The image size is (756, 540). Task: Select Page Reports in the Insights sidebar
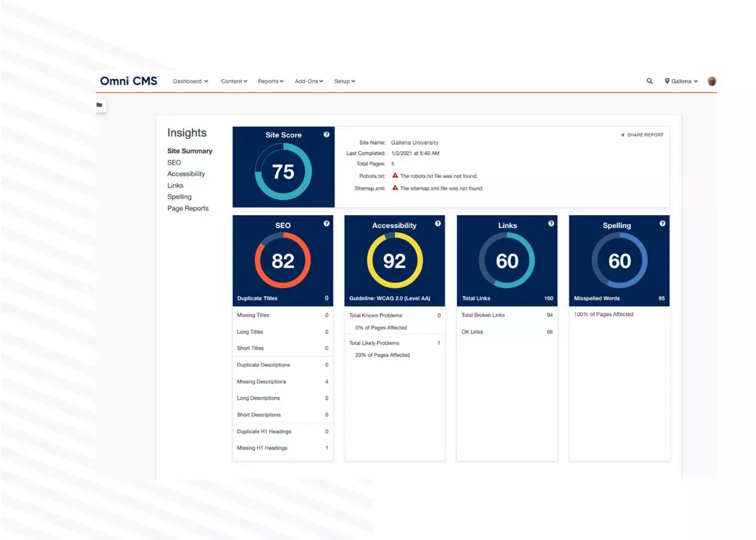point(188,208)
